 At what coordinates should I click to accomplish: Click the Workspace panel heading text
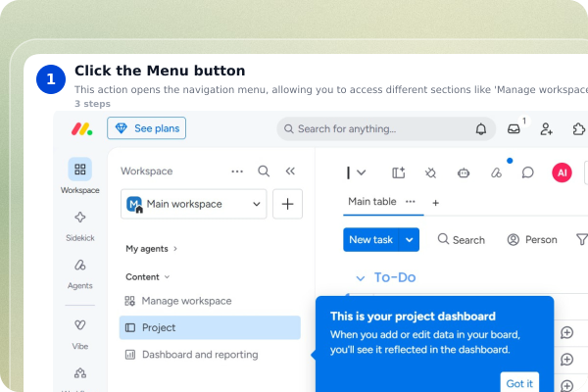(147, 171)
